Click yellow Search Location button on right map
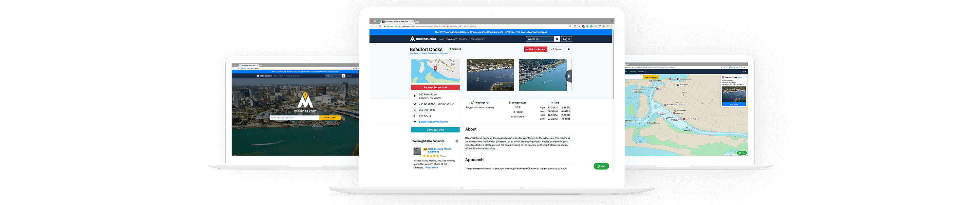This screenshot has height=205, width=980. tap(651, 77)
